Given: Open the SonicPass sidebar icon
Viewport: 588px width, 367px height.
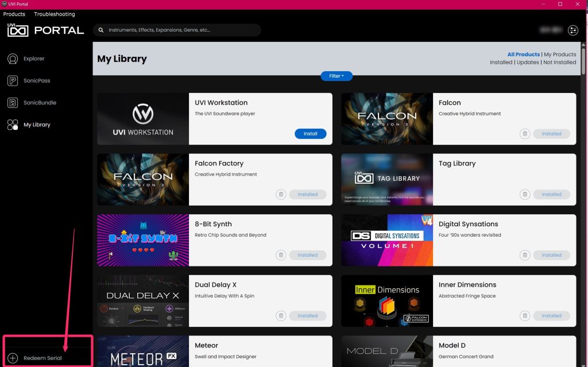Looking at the screenshot, I should tap(13, 81).
